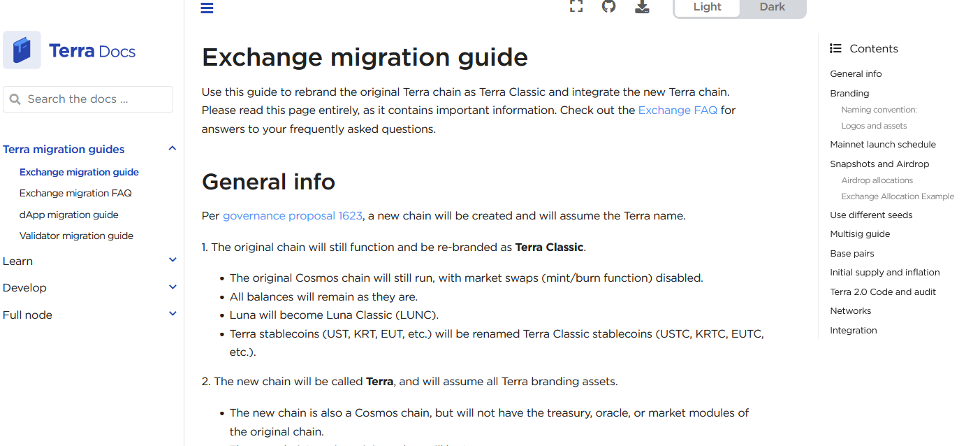980x446 pixels.
Task: Click the Contents panel title
Action: (874, 49)
